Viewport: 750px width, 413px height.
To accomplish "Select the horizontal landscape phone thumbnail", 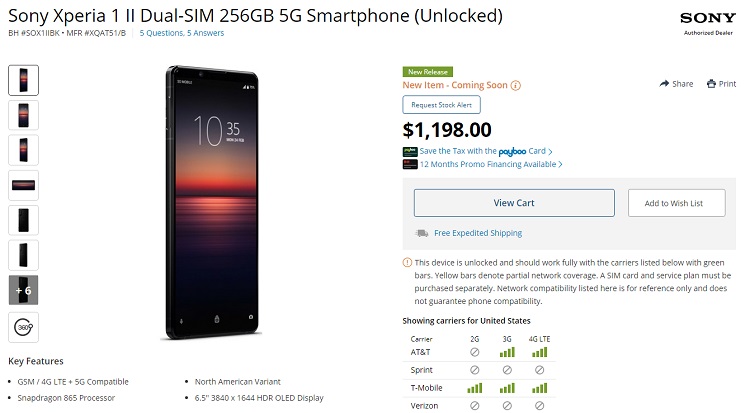I will point(23,185).
